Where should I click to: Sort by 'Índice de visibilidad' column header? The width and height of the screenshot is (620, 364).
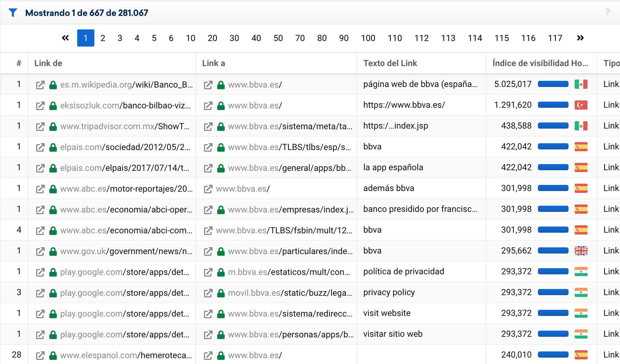pos(540,63)
